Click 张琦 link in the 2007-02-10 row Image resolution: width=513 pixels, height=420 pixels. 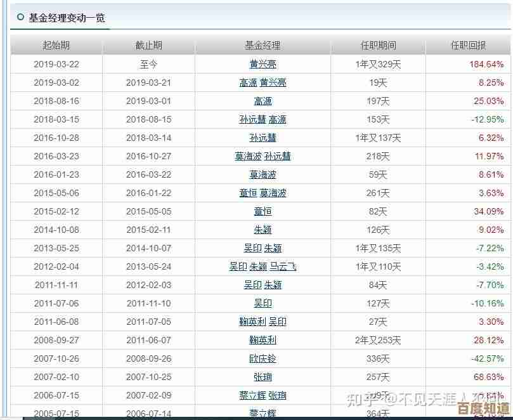pos(263,377)
